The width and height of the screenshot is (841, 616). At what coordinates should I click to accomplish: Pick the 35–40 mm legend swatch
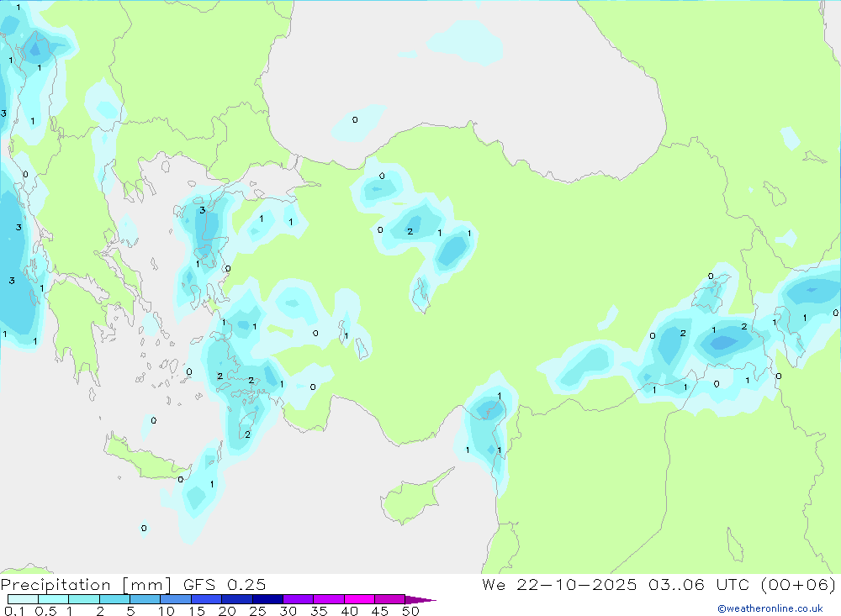point(329,599)
